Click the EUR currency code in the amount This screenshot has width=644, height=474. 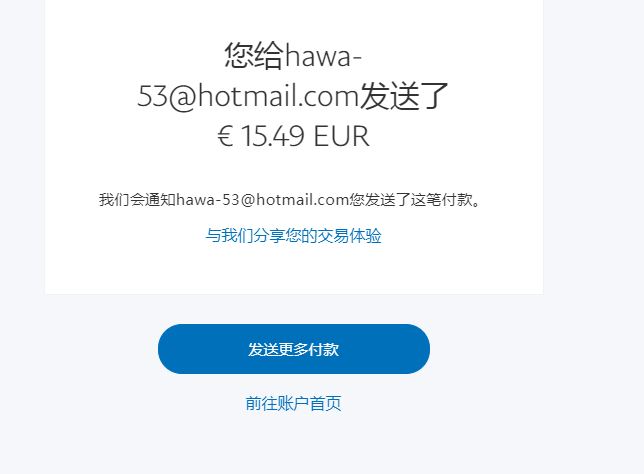(x=342, y=136)
